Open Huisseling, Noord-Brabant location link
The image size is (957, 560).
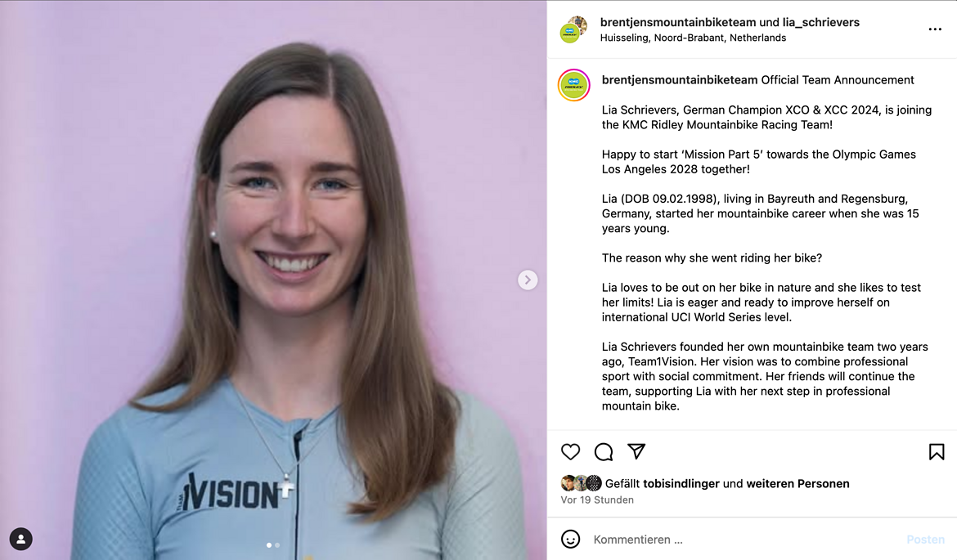click(x=693, y=38)
